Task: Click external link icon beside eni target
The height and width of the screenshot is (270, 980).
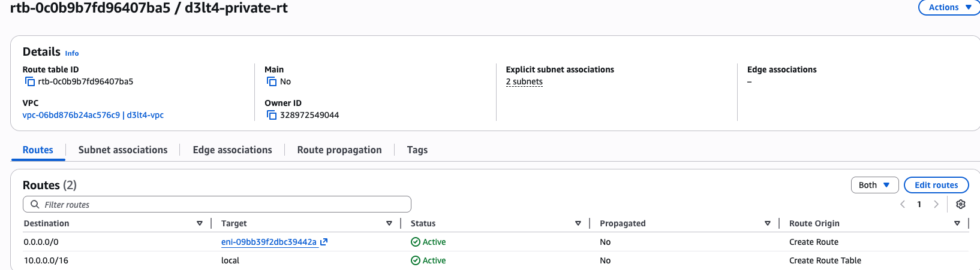Action: (324, 242)
